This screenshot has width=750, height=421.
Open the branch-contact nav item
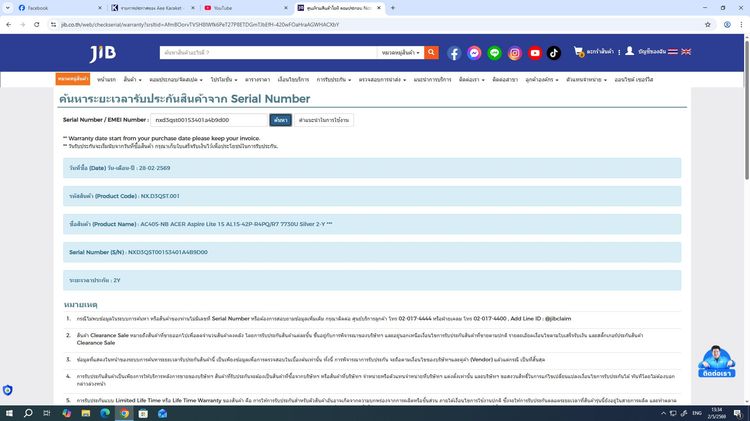click(505, 80)
